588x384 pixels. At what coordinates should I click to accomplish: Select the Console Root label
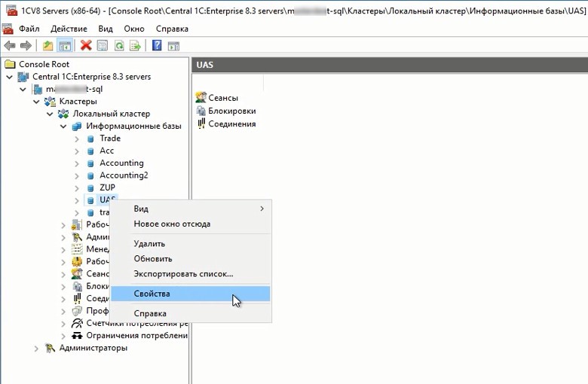pos(44,64)
